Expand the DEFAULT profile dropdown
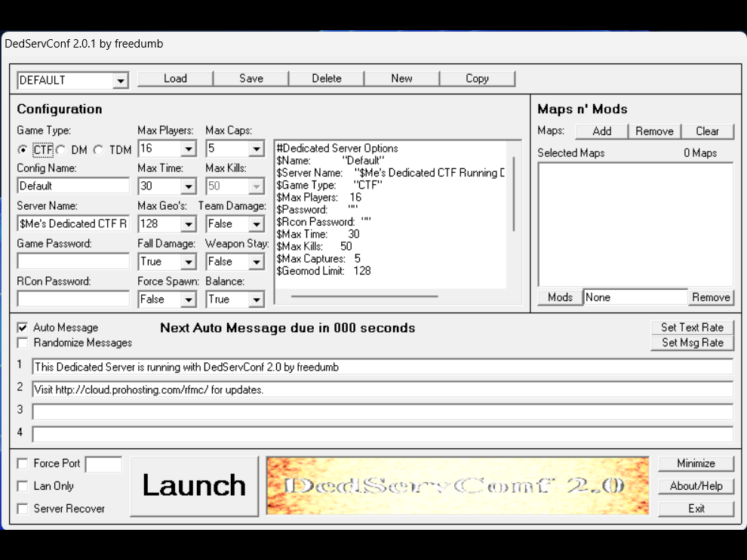 [x=120, y=81]
